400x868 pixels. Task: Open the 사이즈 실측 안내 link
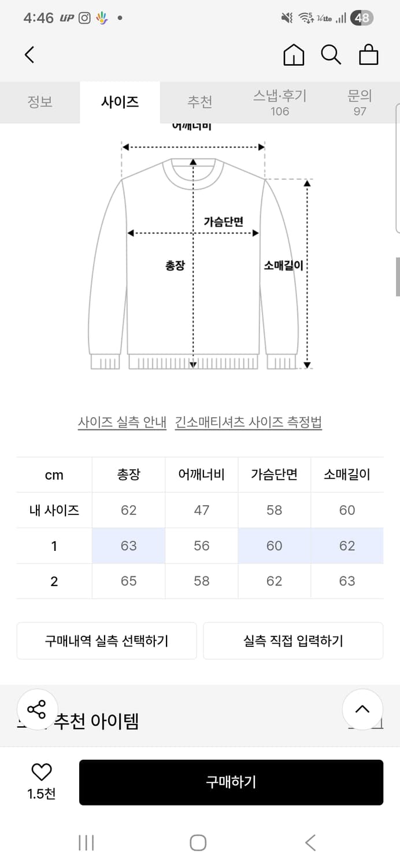[121, 422]
